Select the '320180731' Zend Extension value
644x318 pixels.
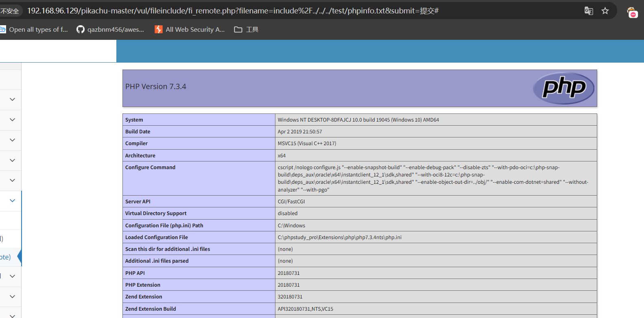tap(290, 297)
